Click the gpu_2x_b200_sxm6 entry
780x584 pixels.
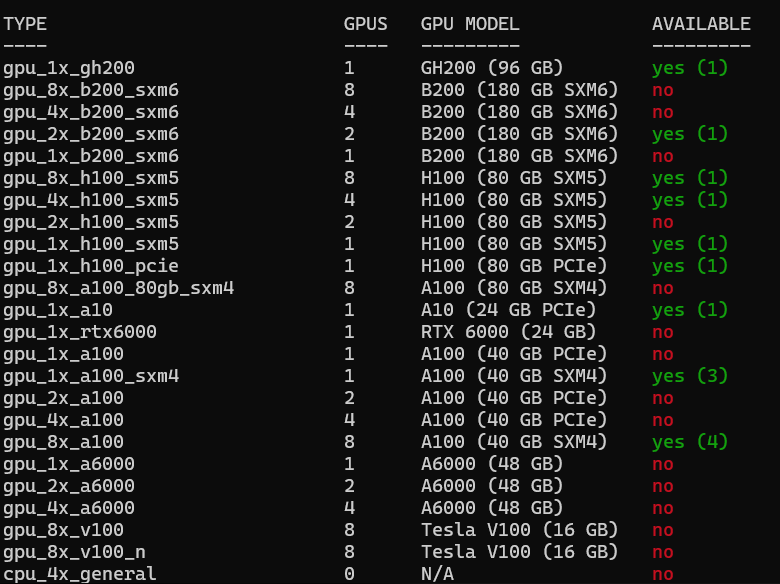91,134
